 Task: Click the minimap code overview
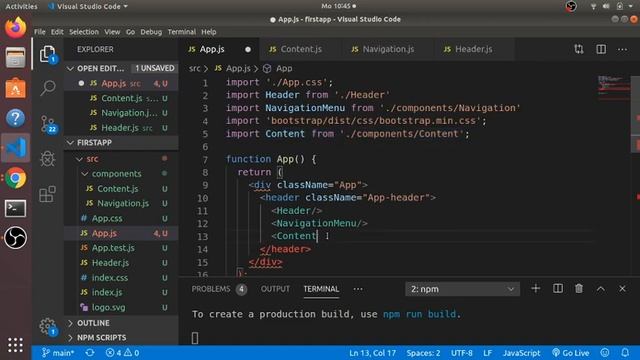(x=614, y=87)
